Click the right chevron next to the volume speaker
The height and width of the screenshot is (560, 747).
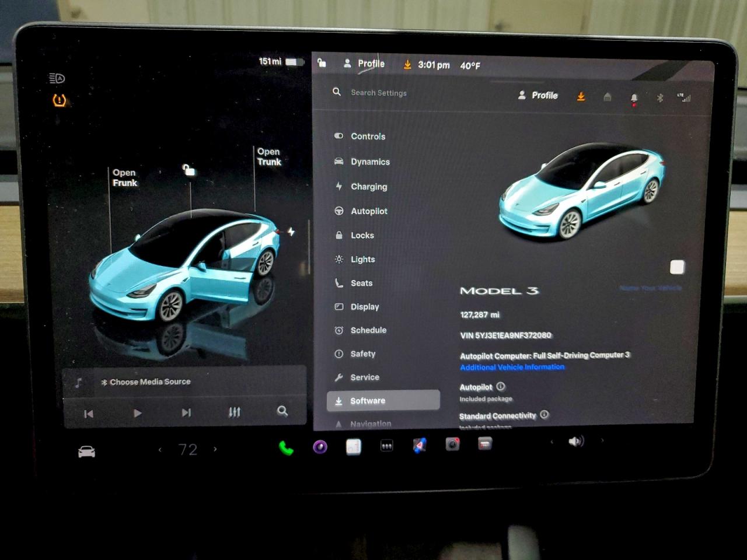(x=602, y=442)
